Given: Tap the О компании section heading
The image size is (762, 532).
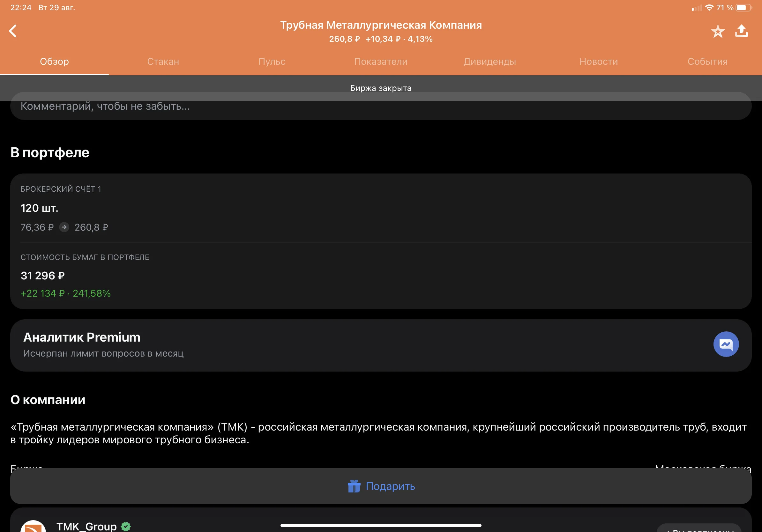Looking at the screenshot, I should [48, 400].
